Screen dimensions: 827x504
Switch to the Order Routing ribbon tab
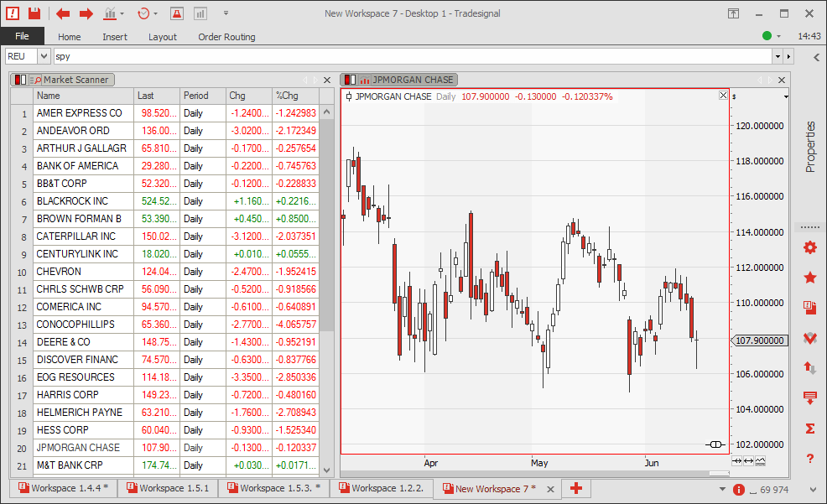pyautogui.click(x=226, y=37)
